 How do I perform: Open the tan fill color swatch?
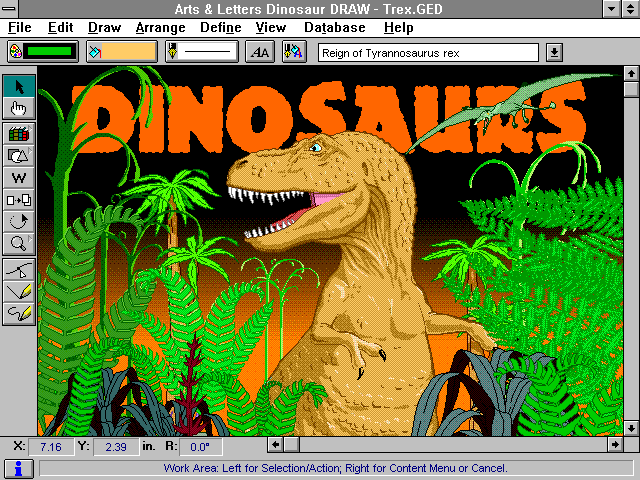(x=129, y=52)
